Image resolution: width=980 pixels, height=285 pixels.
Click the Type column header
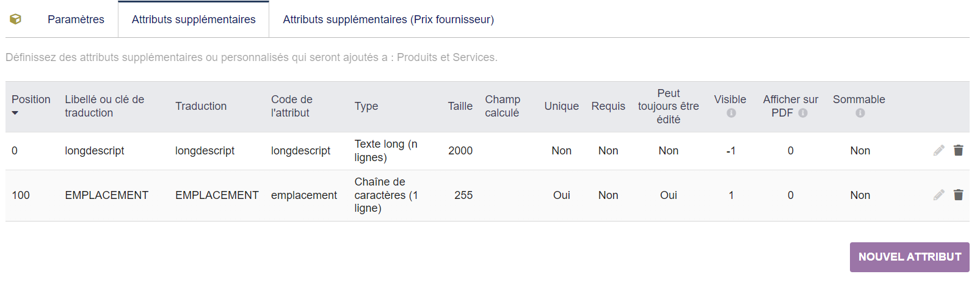[x=366, y=106]
